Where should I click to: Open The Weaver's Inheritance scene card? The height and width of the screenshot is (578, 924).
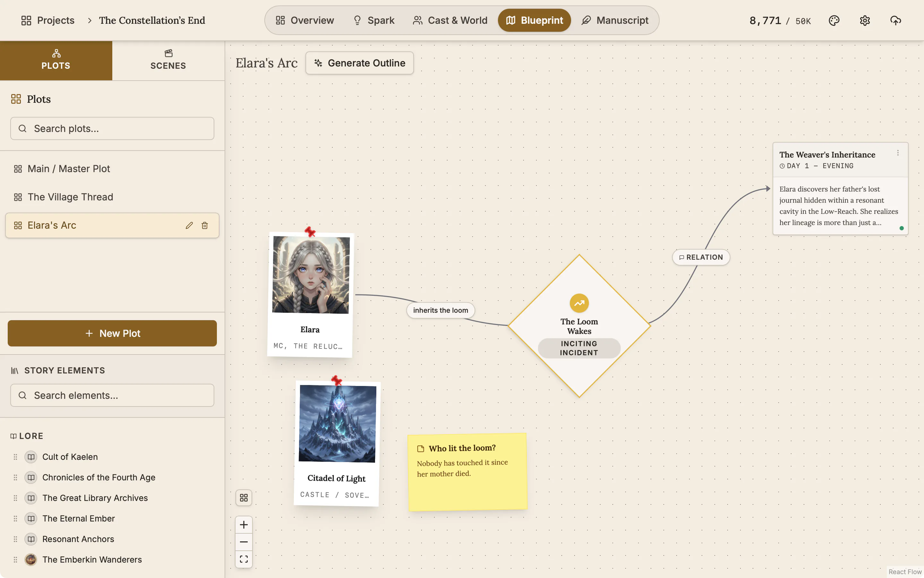pos(840,189)
